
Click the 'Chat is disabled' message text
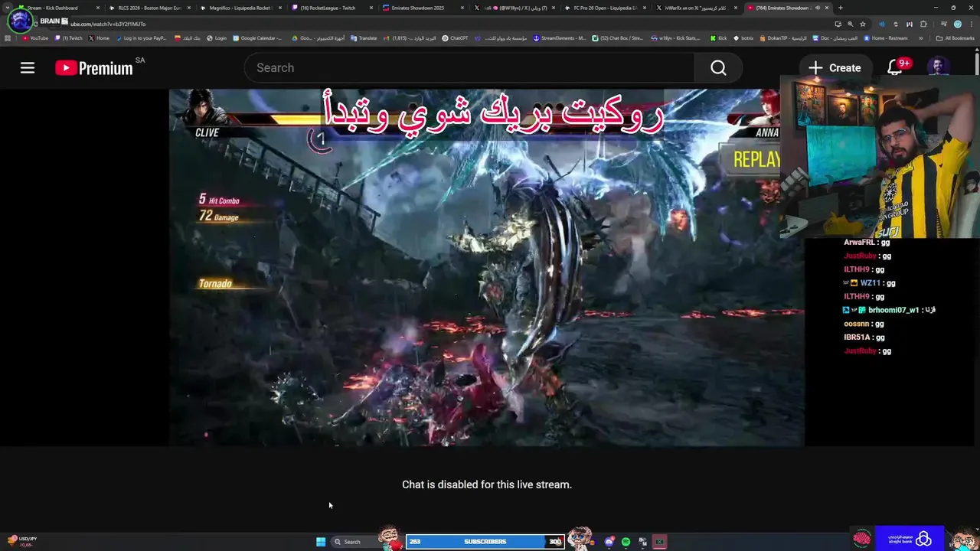[487, 484]
